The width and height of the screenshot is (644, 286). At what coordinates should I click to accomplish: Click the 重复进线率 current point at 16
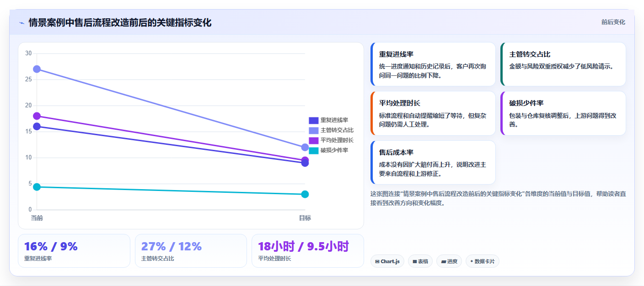[x=37, y=127]
